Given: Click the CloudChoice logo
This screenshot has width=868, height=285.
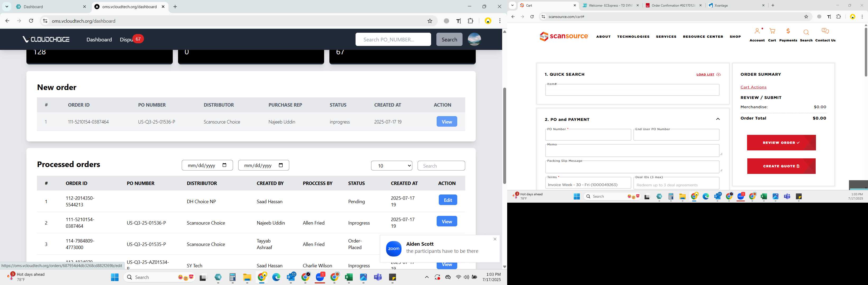Looking at the screenshot, I should tap(46, 39).
